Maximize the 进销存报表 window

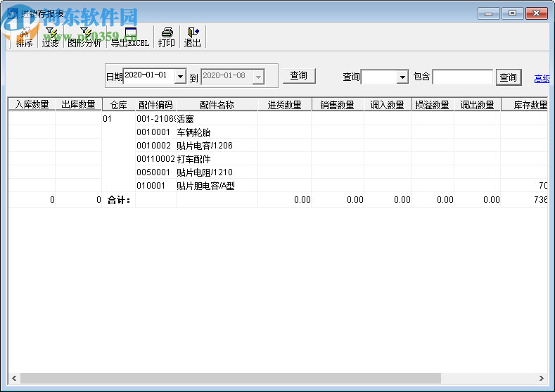pos(512,13)
